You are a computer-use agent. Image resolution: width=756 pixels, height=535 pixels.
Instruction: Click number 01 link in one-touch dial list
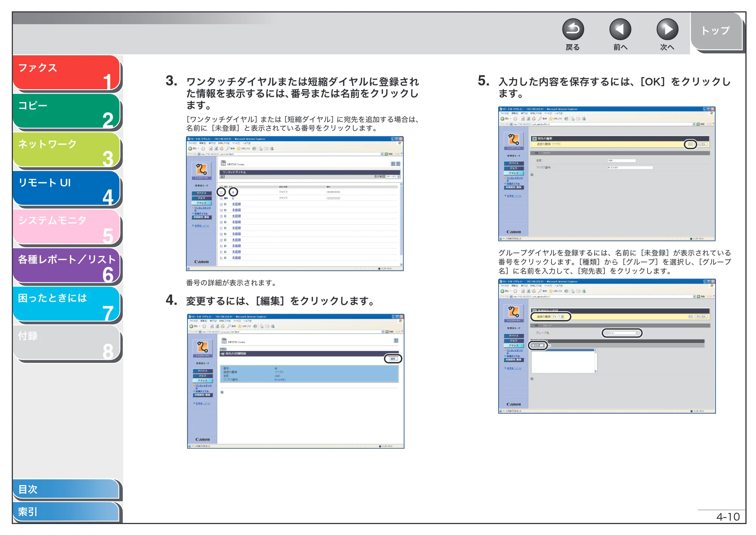point(221,192)
